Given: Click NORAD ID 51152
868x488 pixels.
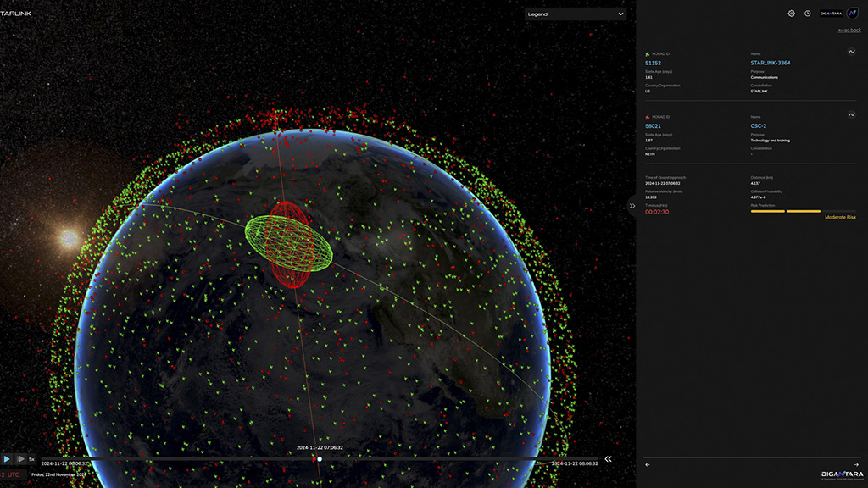Looking at the screenshot, I should pos(653,63).
